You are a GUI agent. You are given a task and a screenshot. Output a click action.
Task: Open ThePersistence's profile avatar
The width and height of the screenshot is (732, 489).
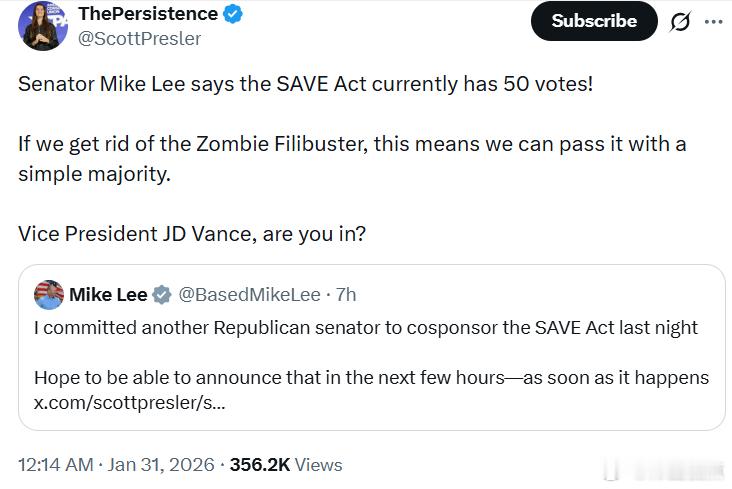(x=43, y=26)
